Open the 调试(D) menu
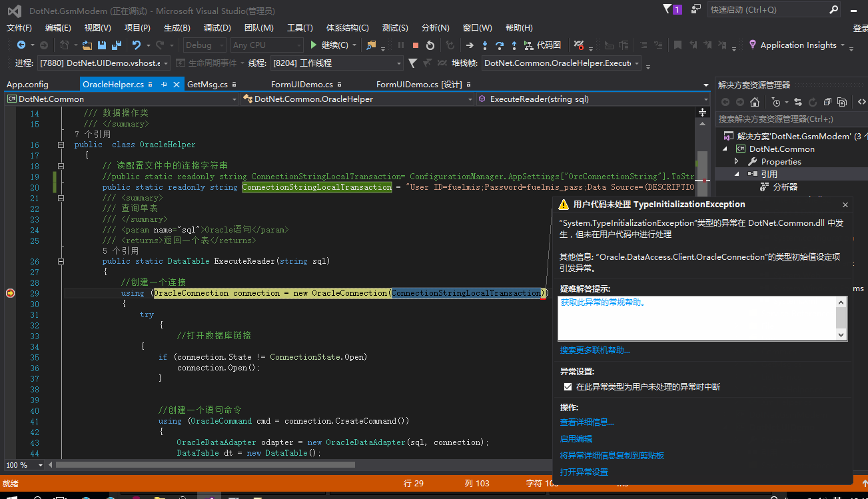The width and height of the screenshot is (868, 499). [x=217, y=27]
